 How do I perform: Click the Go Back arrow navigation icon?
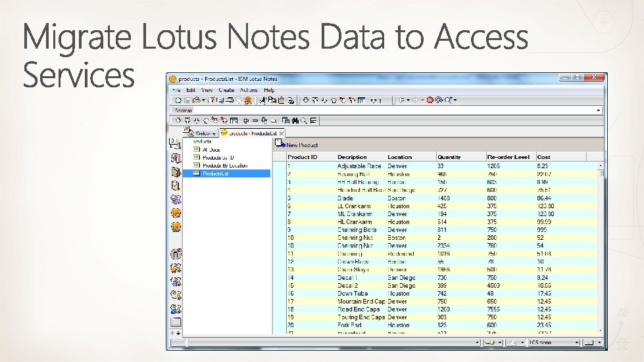402,100
